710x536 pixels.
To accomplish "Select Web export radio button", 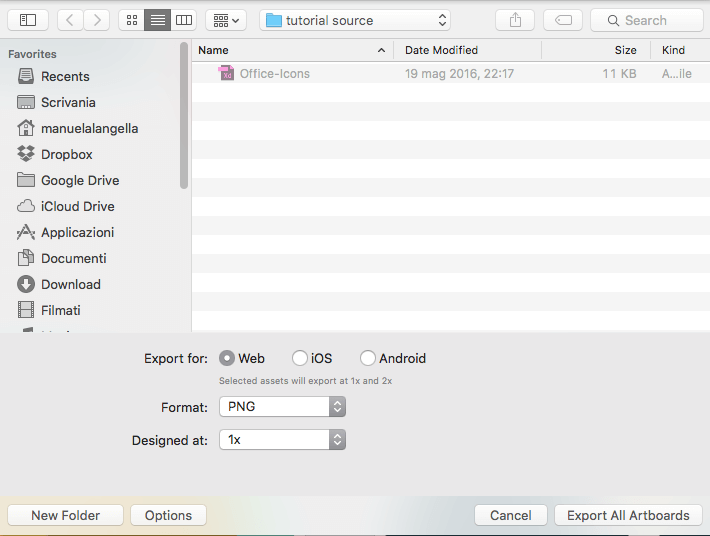I will point(227,358).
